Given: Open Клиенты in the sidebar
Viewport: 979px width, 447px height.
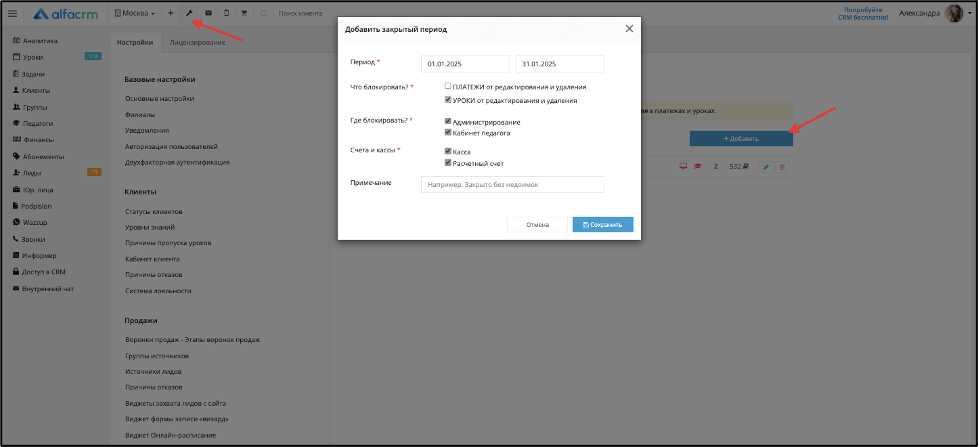Looking at the screenshot, I should pos(36,91).
